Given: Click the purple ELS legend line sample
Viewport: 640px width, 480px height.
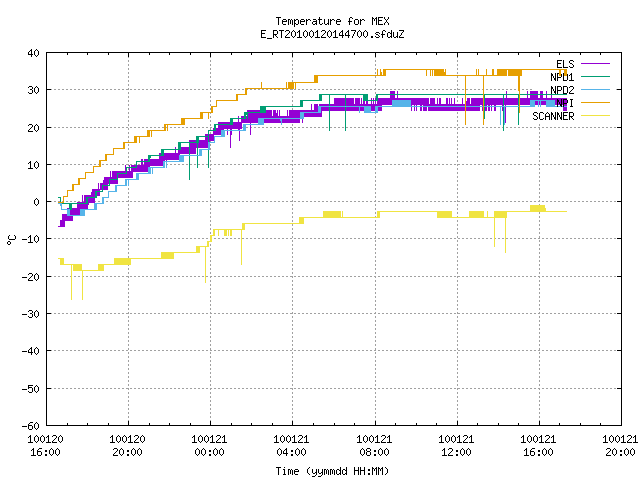Looking at the screenshot, I should (595, 64).
